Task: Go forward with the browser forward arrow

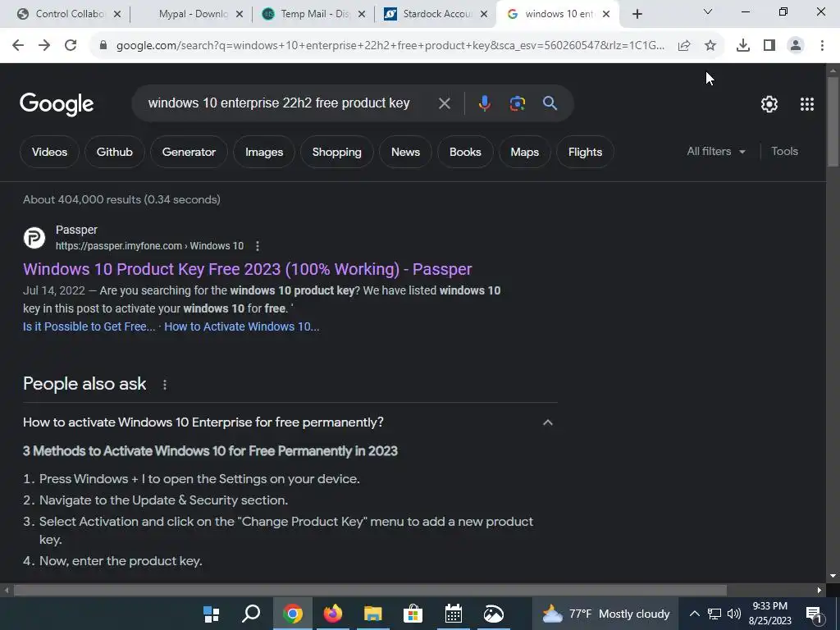Action: pos(44,45)
